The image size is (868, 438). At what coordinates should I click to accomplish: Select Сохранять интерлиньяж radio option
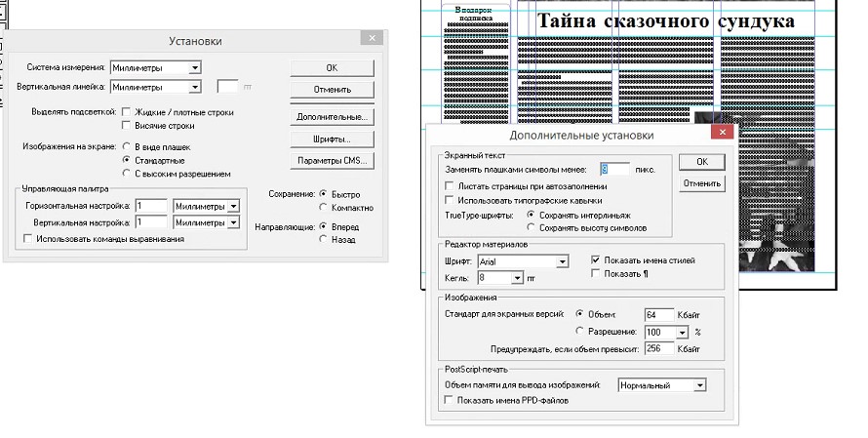coord(531,215)
